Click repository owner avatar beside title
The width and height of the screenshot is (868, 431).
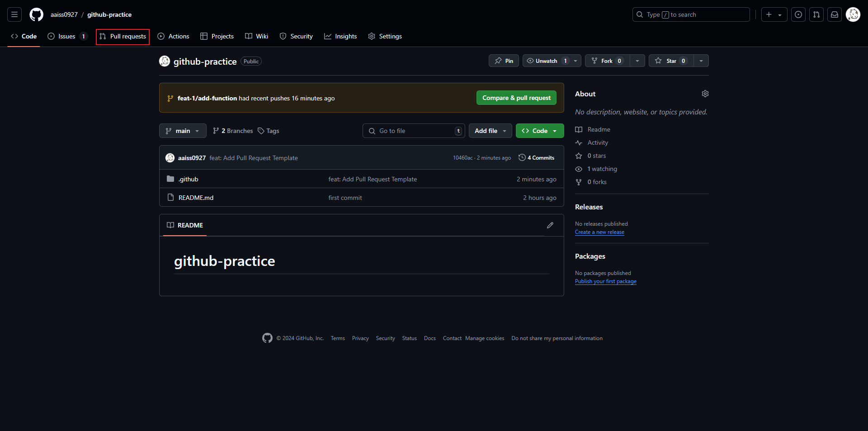tap(165, 61)
